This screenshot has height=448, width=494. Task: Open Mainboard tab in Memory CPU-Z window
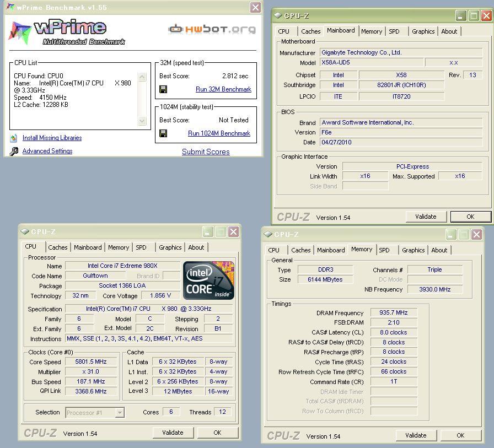point(331,250)
